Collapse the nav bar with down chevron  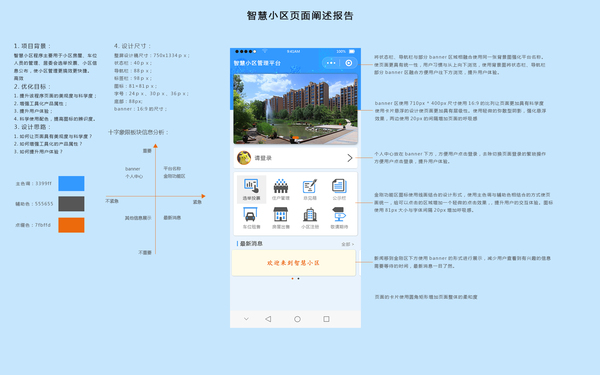click(246, 319)
